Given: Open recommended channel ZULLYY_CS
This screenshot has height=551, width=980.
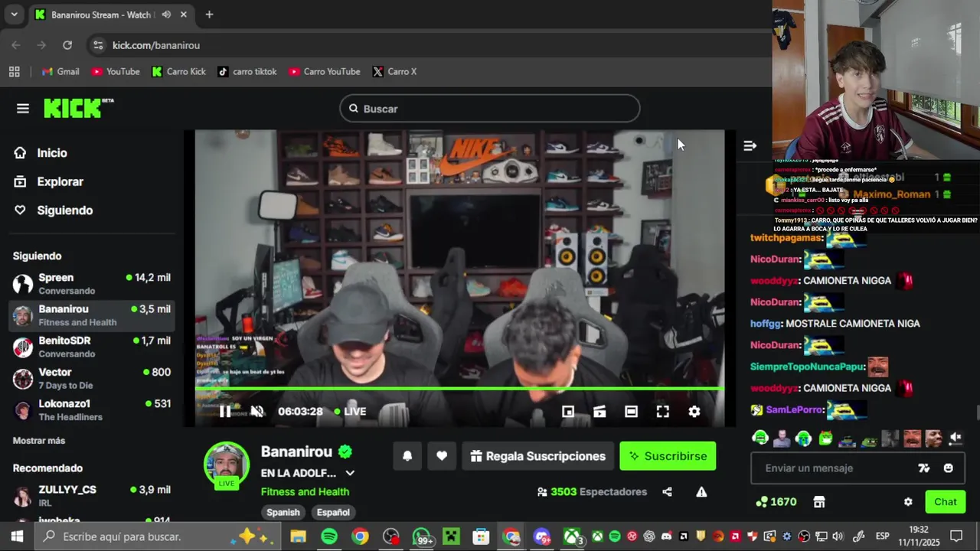Looking at the screenshot, I should (92, 496).
